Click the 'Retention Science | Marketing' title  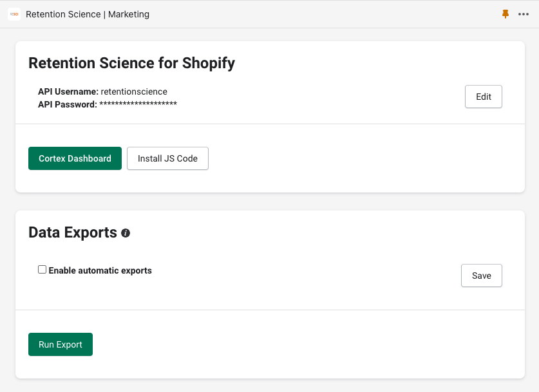pos(88,14)
